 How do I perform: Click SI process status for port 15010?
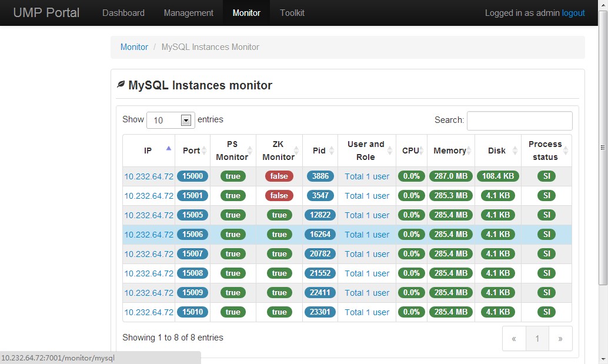(547, 312)
